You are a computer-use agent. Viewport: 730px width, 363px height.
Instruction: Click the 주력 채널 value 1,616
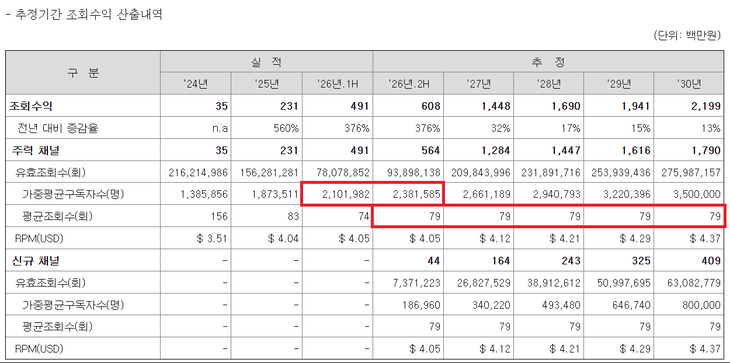[635, 150]
